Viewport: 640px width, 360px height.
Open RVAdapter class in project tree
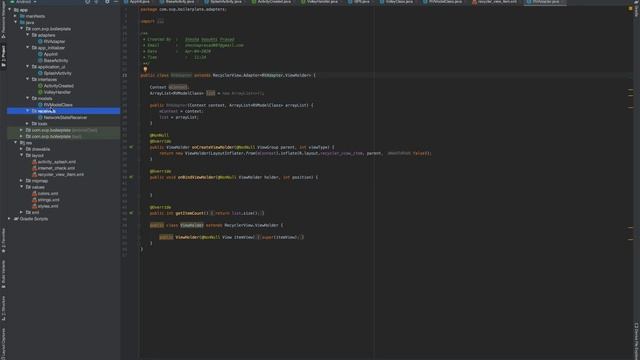[x=54, y=41]
